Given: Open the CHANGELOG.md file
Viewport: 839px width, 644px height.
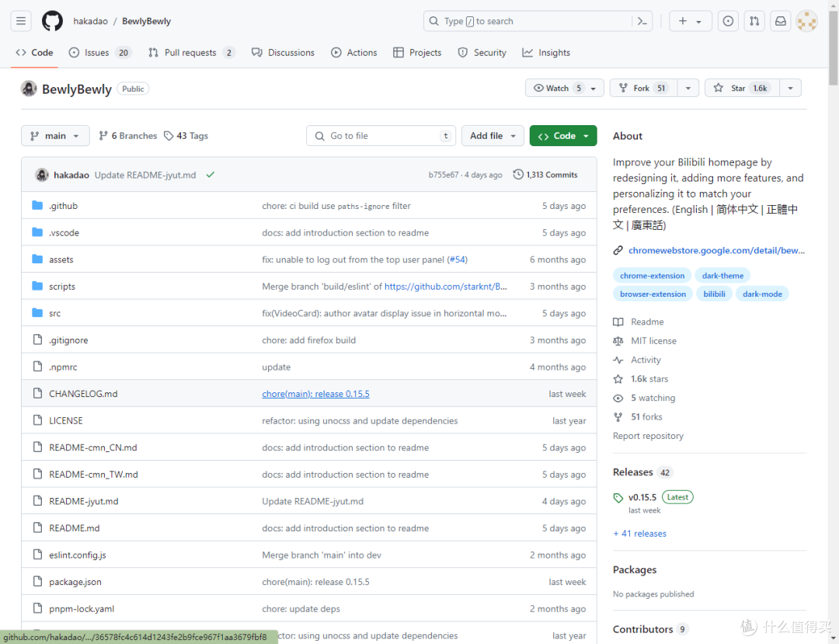Looking at the screenshot, I should pyautogui.click(x=83, y=394).
